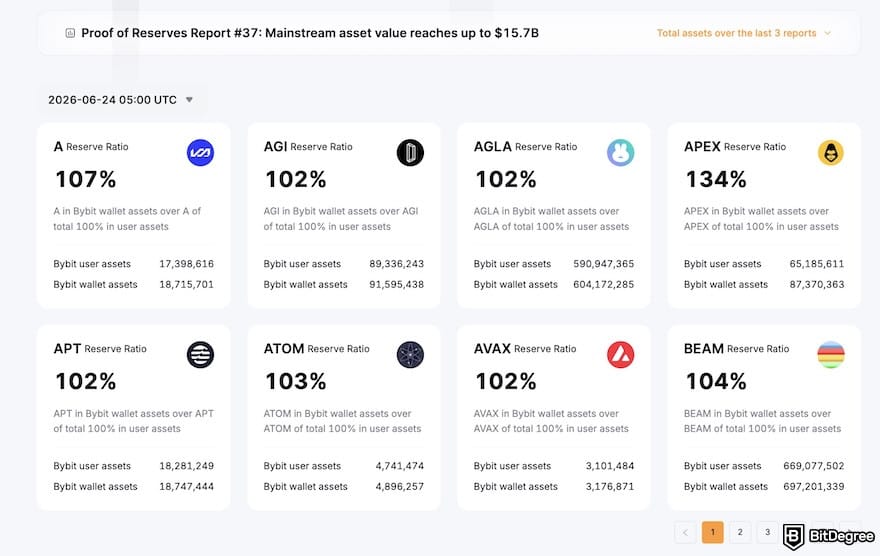Click the wallet assets value 18,715,701

click(x=186, y=284)
